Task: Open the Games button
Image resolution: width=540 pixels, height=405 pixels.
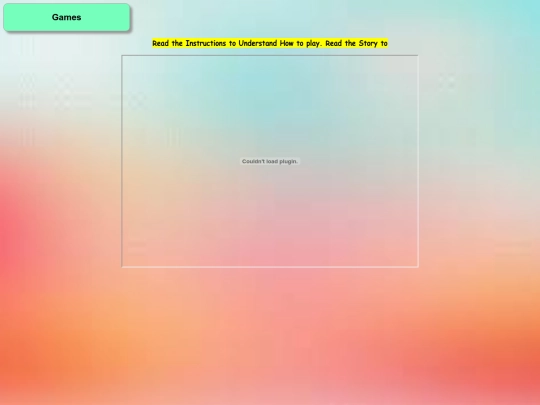Action: pyautogui.click(x=66, y=17)
